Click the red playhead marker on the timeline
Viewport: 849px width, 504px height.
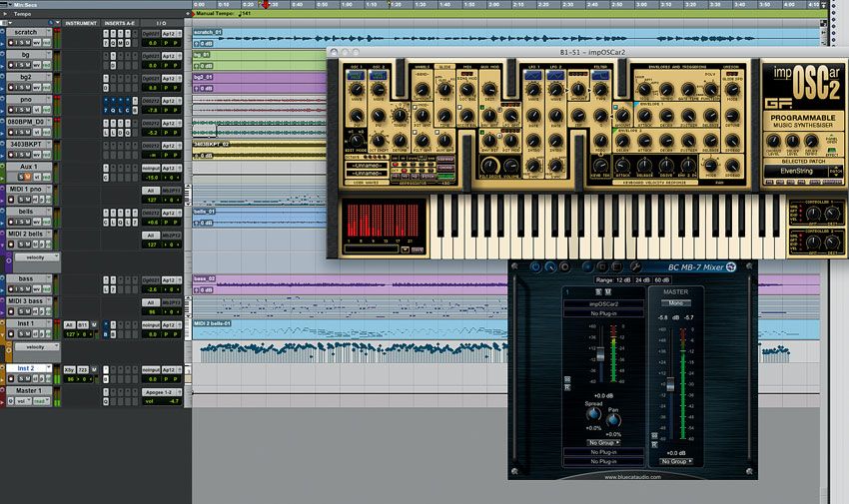coord(266,4)
